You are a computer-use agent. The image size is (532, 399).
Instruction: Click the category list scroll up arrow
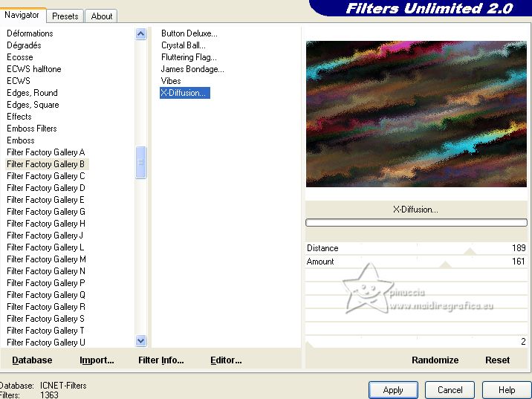(x=141, y=34)
